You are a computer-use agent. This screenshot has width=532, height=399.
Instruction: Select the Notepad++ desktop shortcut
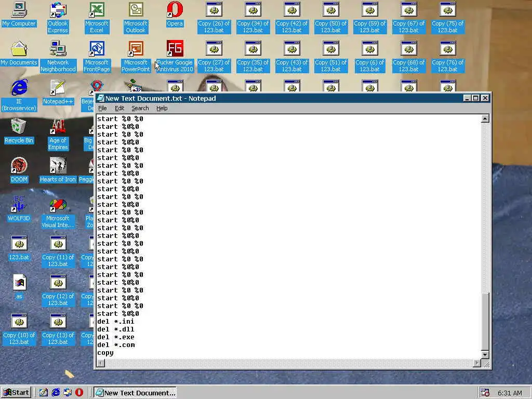pos(58,92)
